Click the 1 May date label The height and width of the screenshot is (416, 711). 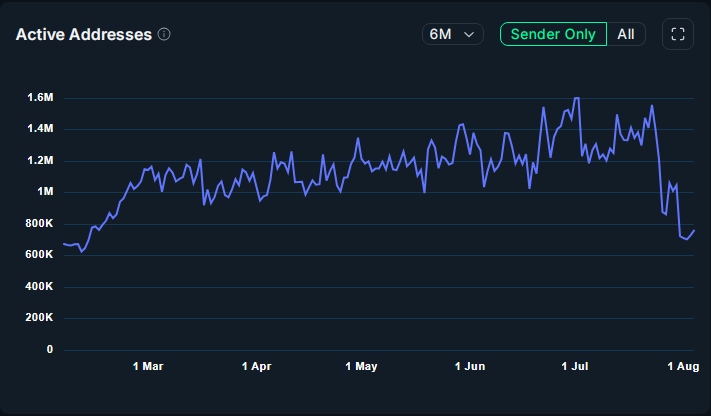tap(362, 367)
